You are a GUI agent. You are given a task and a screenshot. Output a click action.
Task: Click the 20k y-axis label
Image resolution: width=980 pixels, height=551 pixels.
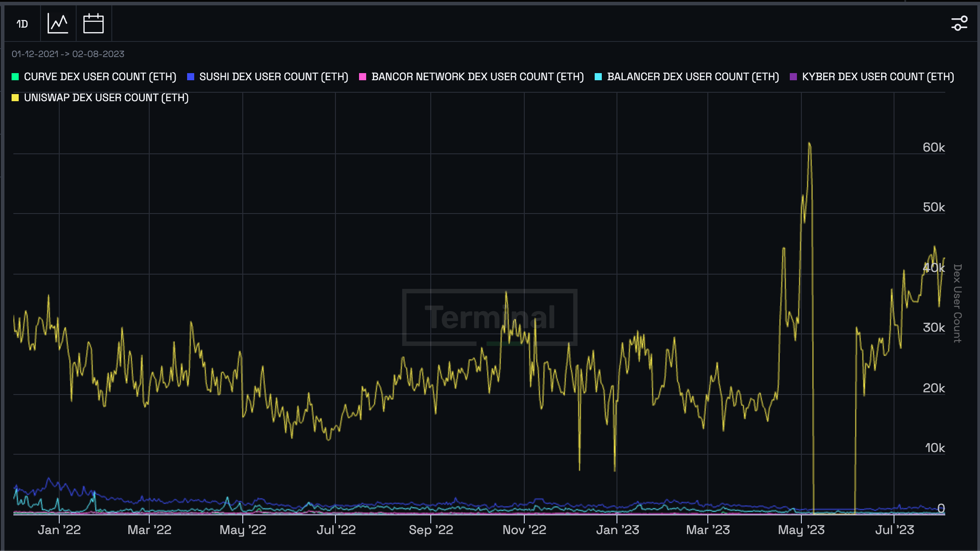(x=934, y=388)
